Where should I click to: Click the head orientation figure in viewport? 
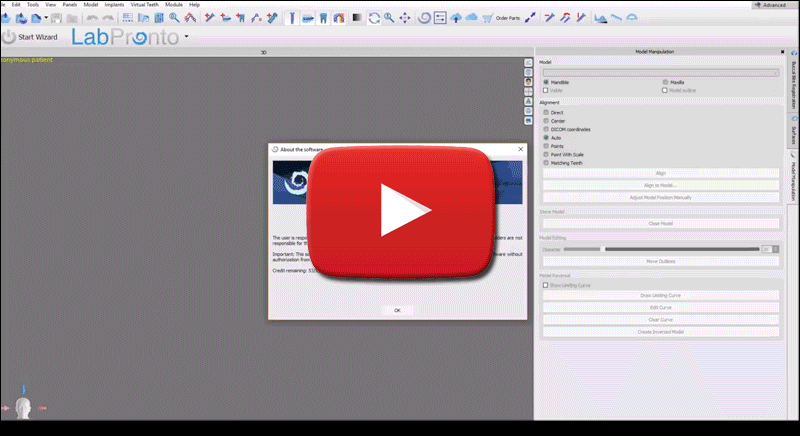[23, 408]
